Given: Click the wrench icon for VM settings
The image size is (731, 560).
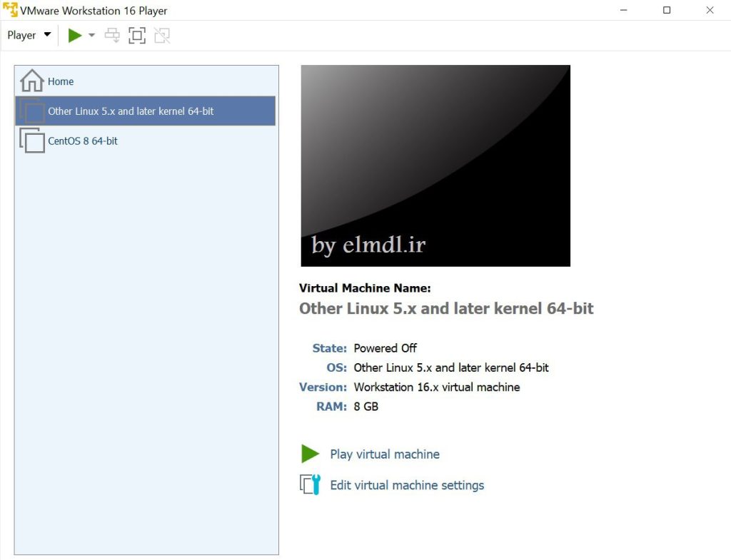Looking at the screenshot, I should 311,485.
